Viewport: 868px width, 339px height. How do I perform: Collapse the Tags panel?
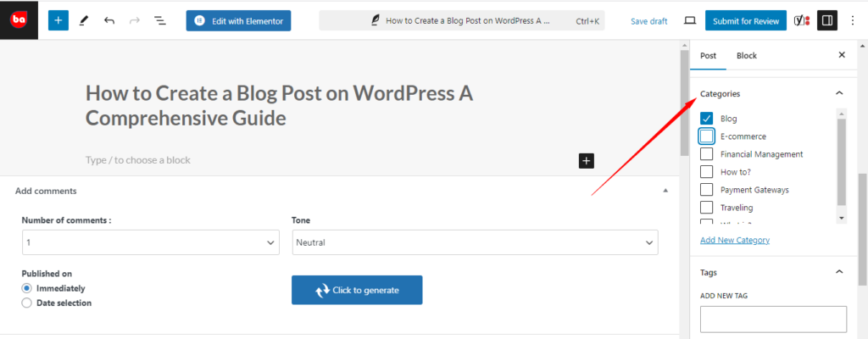[839, 272]
